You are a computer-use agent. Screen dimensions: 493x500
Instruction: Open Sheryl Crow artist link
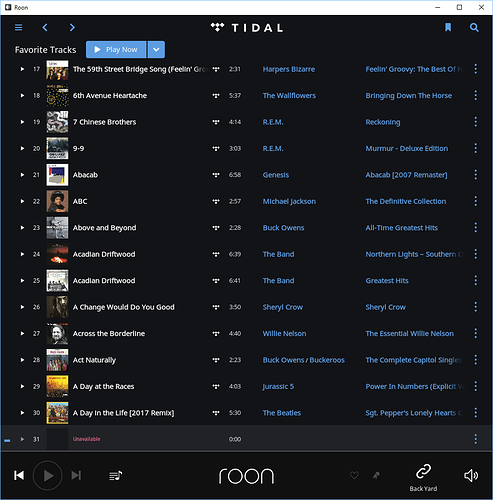coord(283,307)
